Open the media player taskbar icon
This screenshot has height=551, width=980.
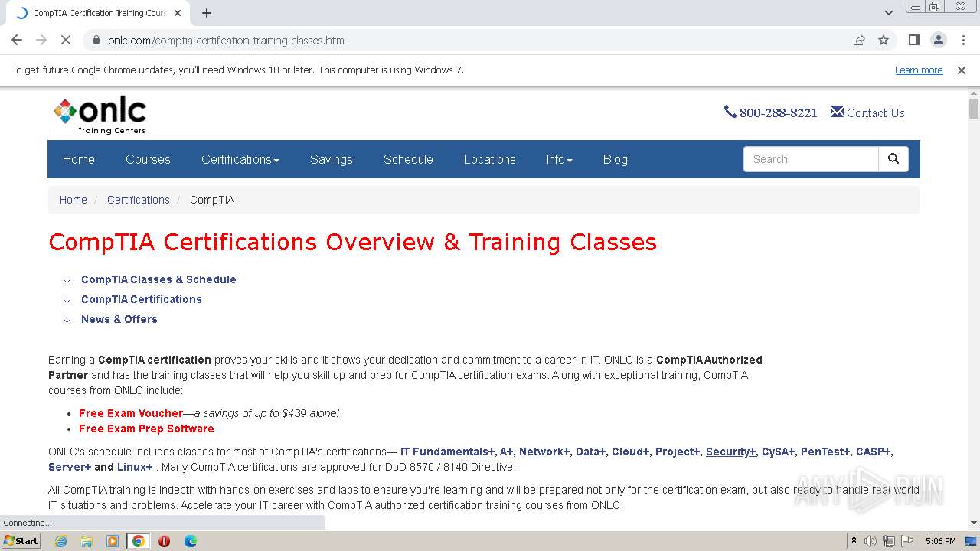113,541
